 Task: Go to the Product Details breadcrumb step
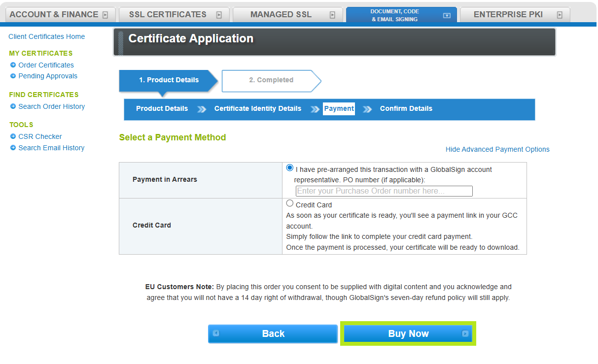[162, 109]
